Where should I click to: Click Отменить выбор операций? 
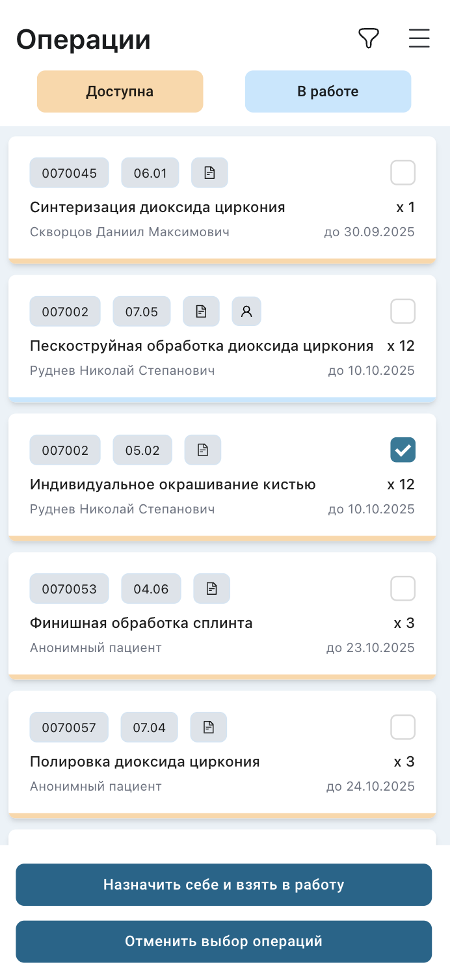pyautogui.click(x=224, y=941)
